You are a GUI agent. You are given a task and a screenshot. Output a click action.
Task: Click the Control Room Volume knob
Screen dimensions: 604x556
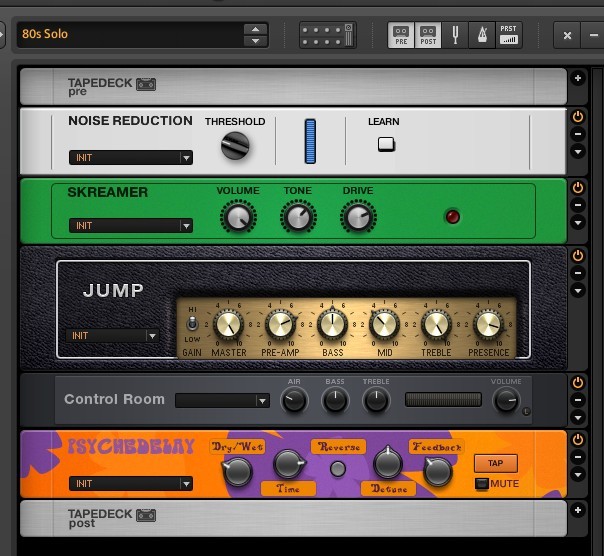(x=506, y=401)
